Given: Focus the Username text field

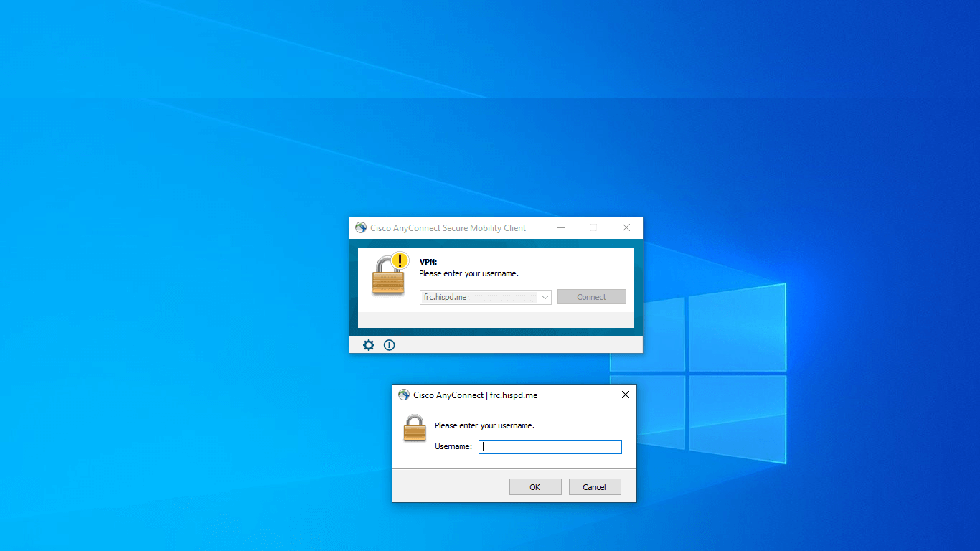Looking at the screenshot, I should click(x=550, y=447).
